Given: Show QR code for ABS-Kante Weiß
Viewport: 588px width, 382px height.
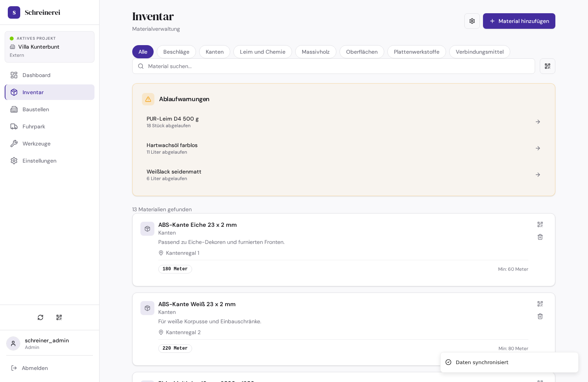Looking at the screenshot, I should (540, 304).
